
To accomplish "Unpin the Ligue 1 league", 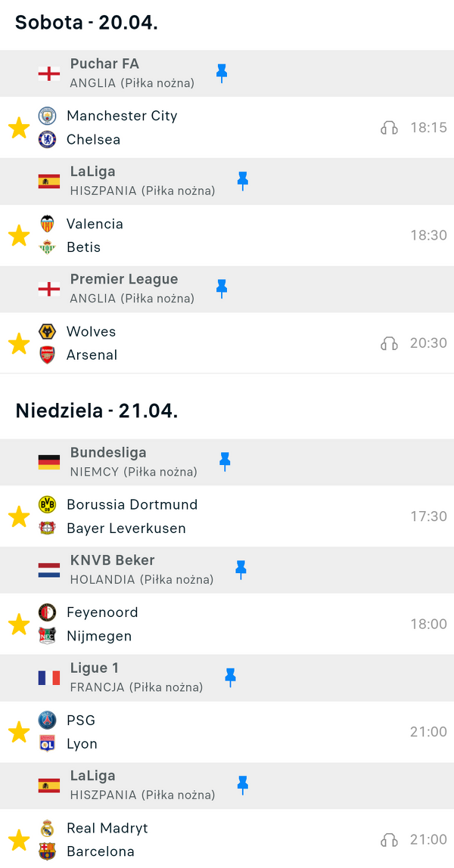I will pyautogui.click(x=231, y=677).
